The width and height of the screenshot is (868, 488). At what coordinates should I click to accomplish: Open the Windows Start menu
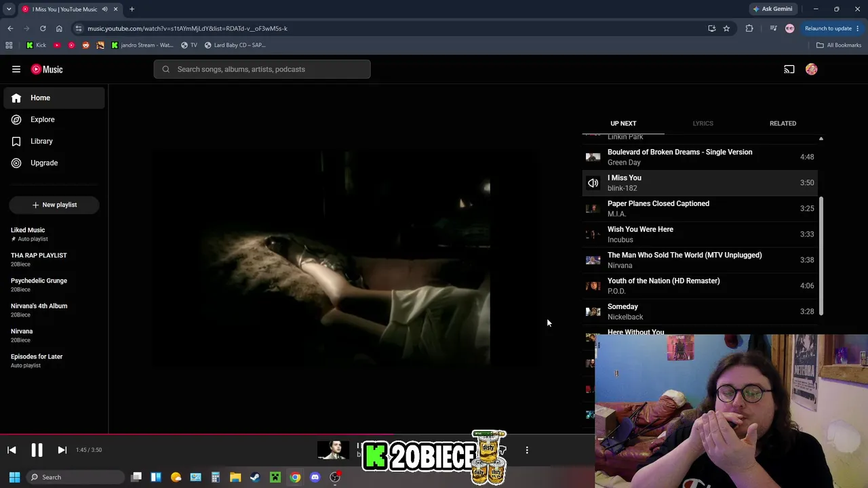[x=14, y=477]
